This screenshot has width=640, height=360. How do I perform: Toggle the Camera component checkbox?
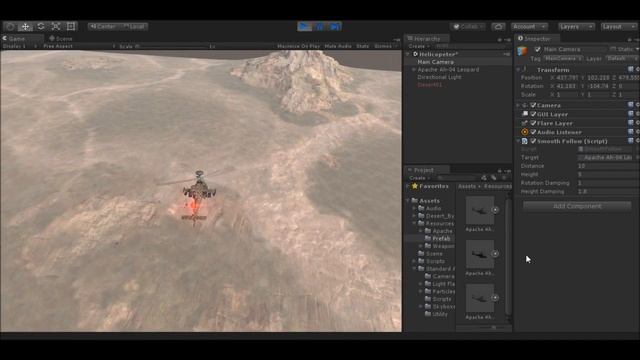(x=533, y=105)
